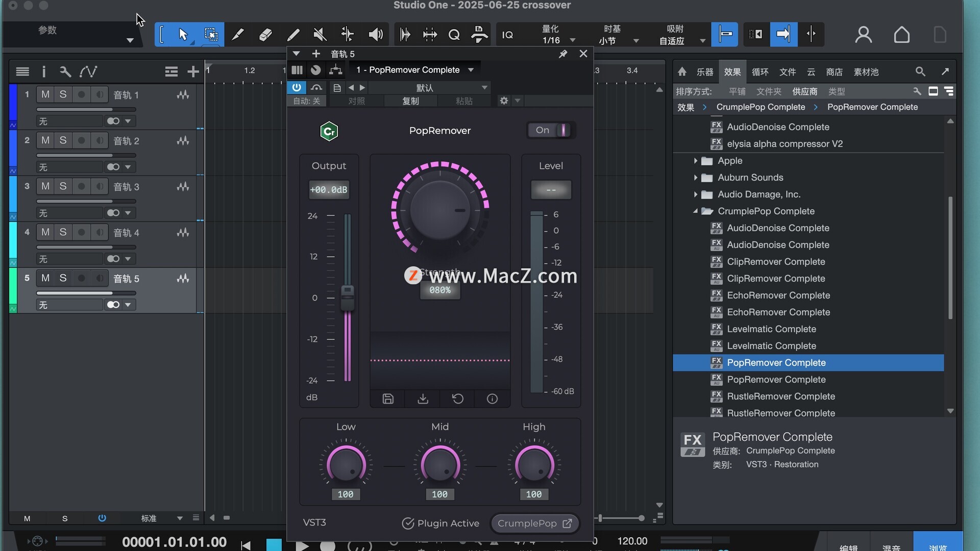The height and width of the screenshot is (551, 980).
Task: Toggle plugin bypass power button
Action: [296, 87]
